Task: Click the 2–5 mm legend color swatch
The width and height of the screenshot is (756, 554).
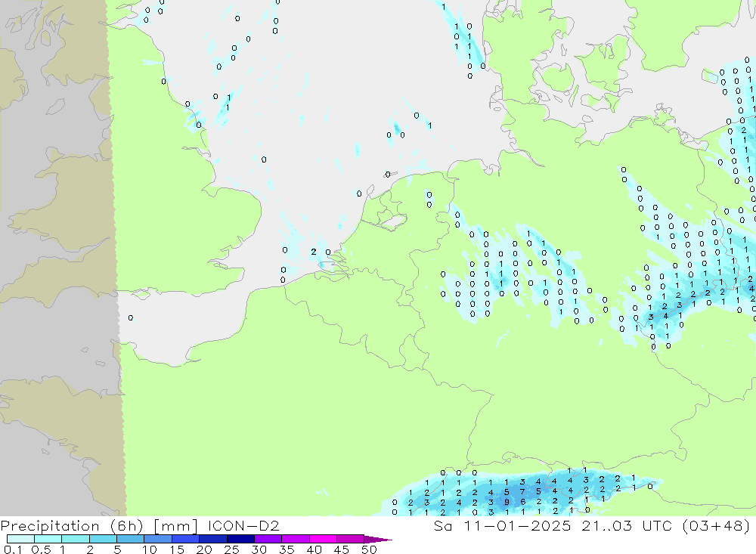Action: tap(103, 539)
